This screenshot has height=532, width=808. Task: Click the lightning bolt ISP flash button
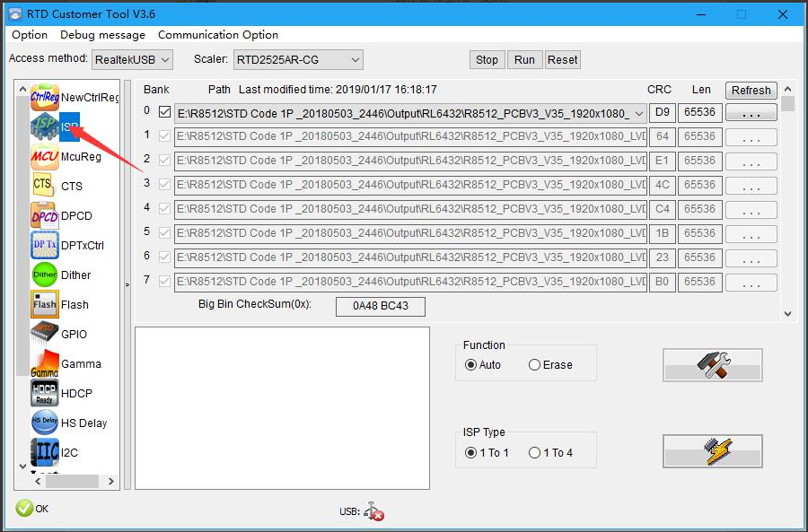tap(713, 451)
